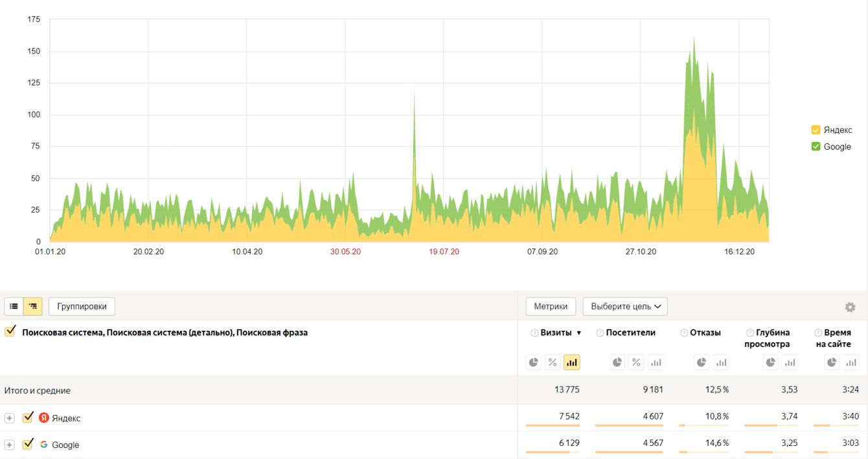
Task: Click the Яндекс row label
Action: tap(66, 418)
